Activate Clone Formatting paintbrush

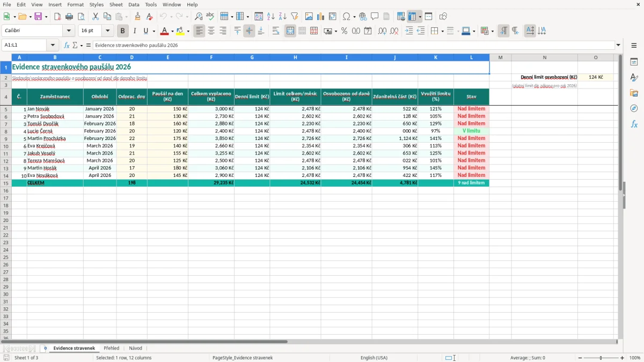(138, 17)
